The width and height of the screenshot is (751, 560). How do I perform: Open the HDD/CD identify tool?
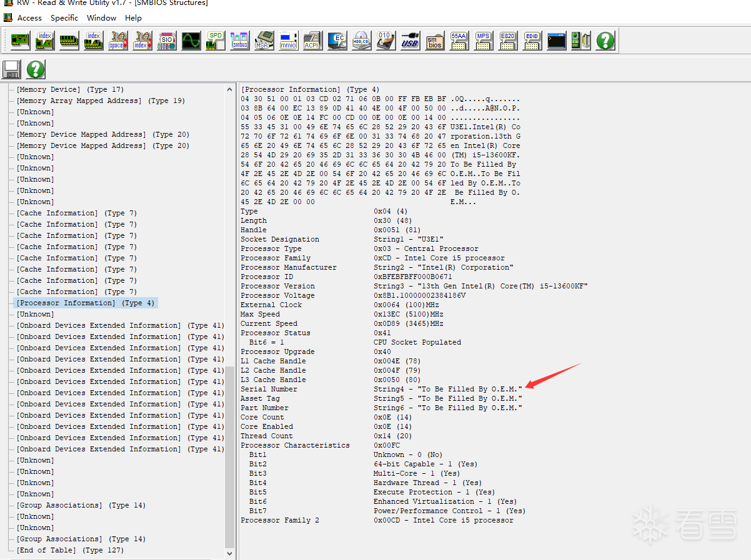[361, 41]
